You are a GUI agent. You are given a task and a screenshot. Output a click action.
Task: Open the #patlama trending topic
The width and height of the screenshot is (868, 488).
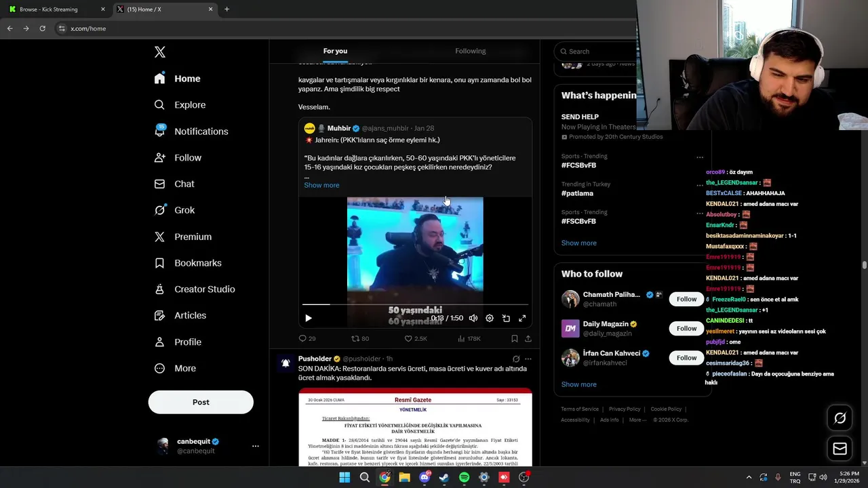tap(577, 193)
